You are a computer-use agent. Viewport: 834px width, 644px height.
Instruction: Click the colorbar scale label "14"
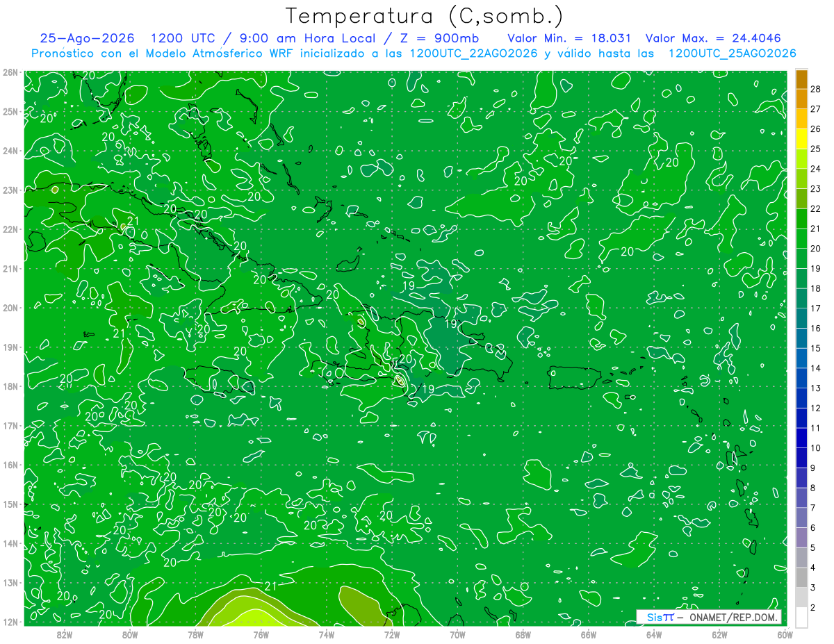pos(816,368)
